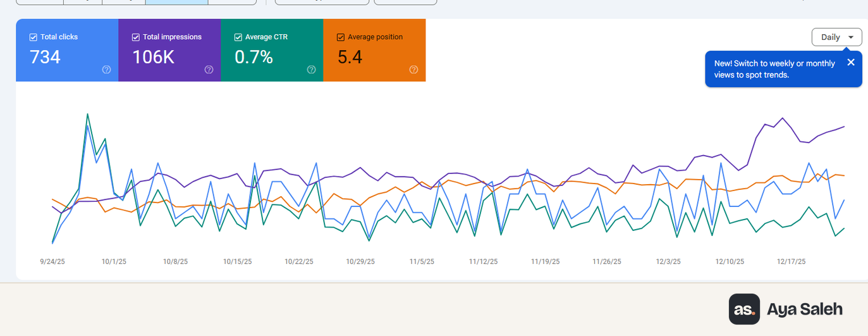
Task: Click the 106K impressions value
Action: pyautogui.click(x=153, y=58)
